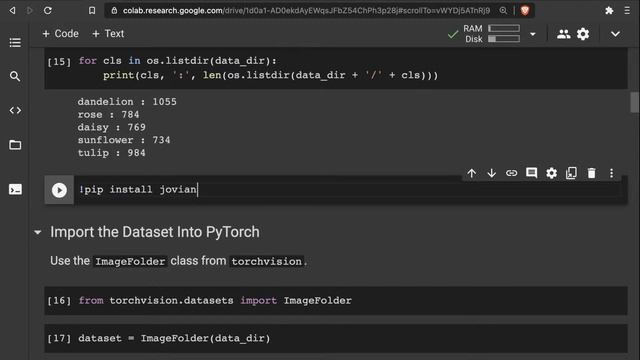Open the Brave shields icon
Image resolution: width=640 pixels, height=360 pixels.
coord(525,11)
